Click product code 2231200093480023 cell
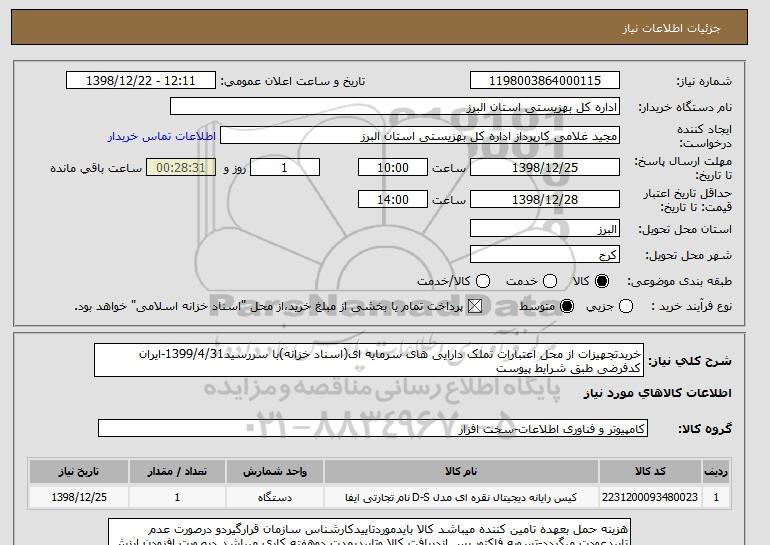The height and width of the screenshot is (545, 770). coord(650,497)
